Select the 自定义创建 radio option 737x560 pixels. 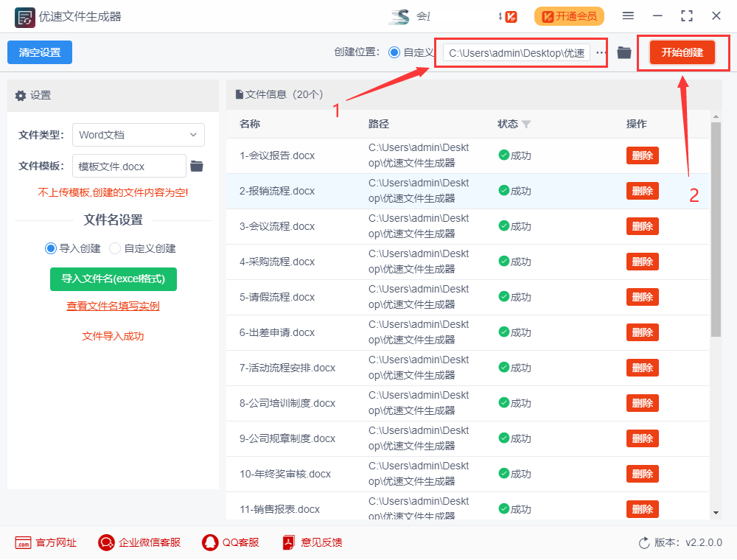coord(115,248)
